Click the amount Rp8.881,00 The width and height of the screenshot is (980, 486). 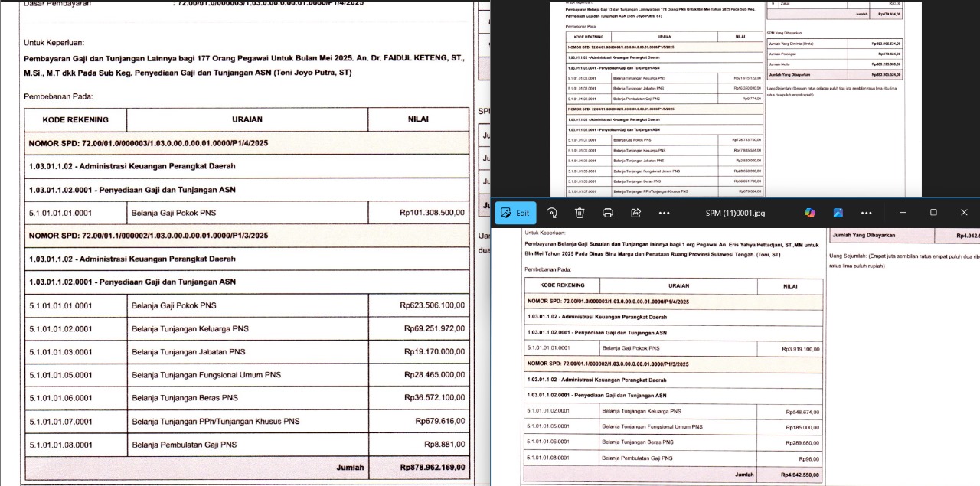[x=445, y=445]
